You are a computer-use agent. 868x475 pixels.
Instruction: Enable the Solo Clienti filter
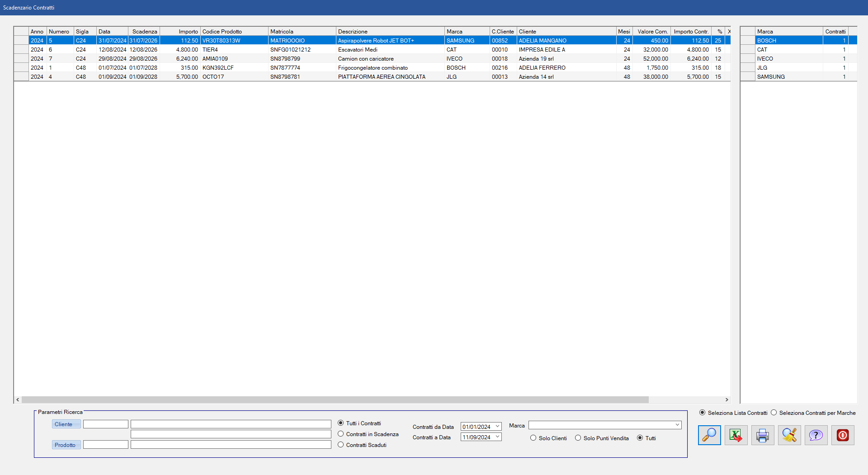(x=533, y=438)
